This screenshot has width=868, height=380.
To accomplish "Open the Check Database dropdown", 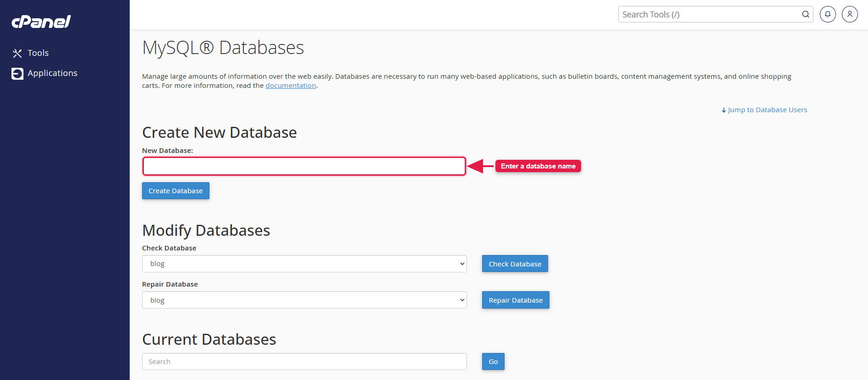I will (x=304, y=264).
